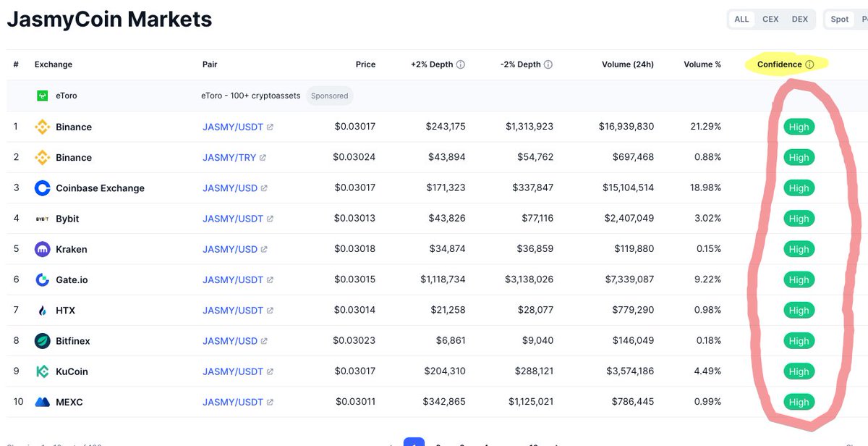This screenshot has height=446, width=868.
Task: Click the KuCoin logo icon
Action: 43,371
